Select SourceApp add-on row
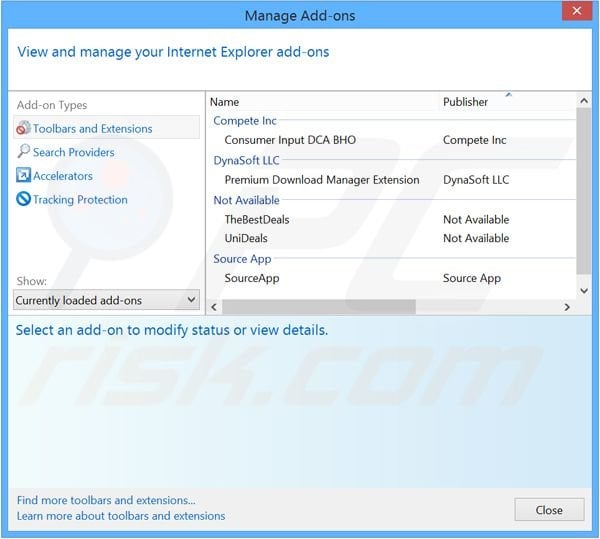 tap(252, 278)
